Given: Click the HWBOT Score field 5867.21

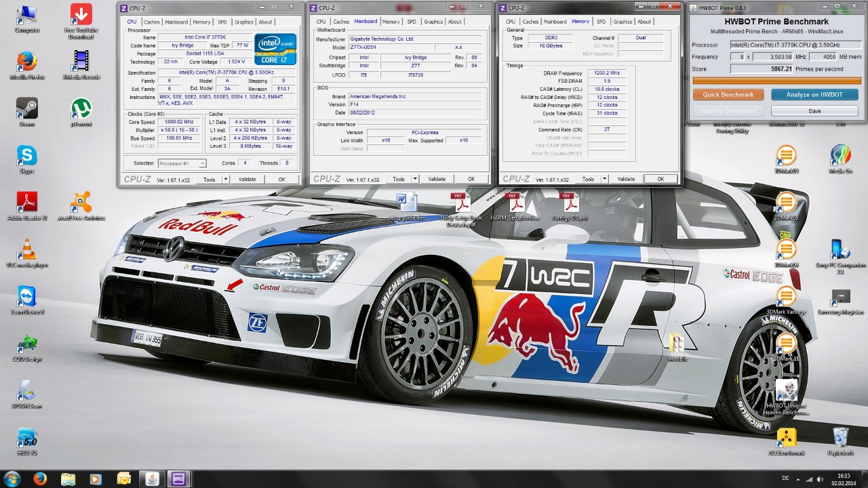Looking at the screenshot, I should coord(761,69).
